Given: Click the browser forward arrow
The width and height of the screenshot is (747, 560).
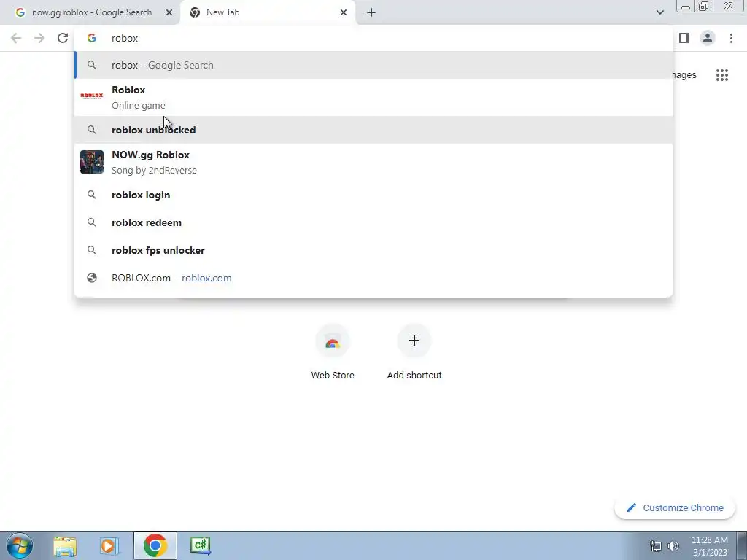Looking at the screenshot, I should pyautogui.click(x=39, y=38).
